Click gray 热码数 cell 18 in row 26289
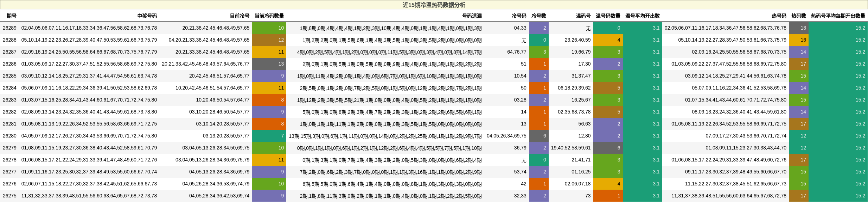Viewport: 868px width, 202px height. [x=798, y=28]
